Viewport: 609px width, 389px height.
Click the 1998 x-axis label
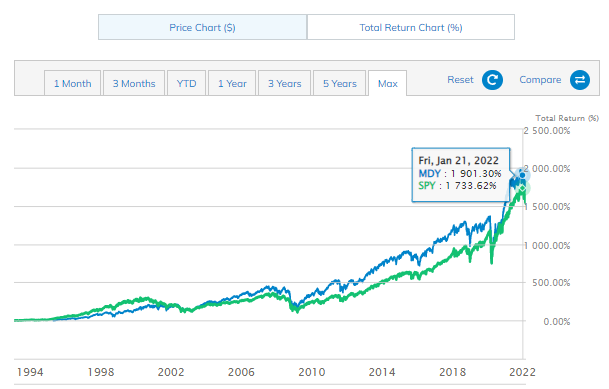(x=101, y=372)
